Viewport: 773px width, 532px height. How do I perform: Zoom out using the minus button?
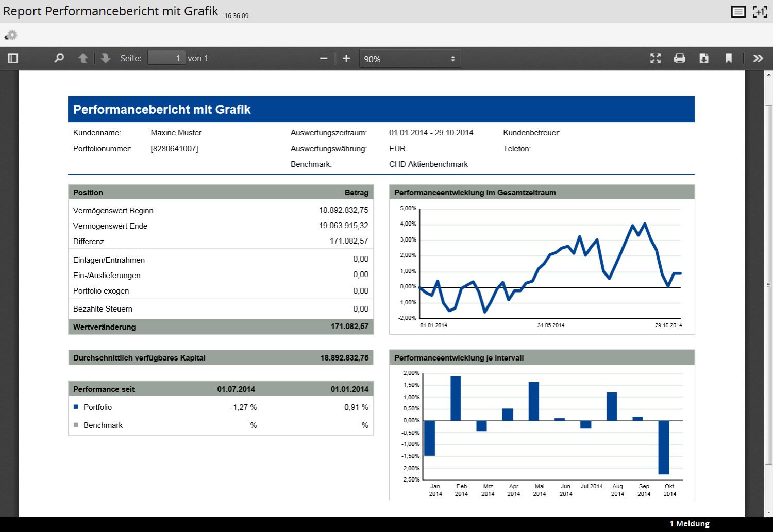324,58
